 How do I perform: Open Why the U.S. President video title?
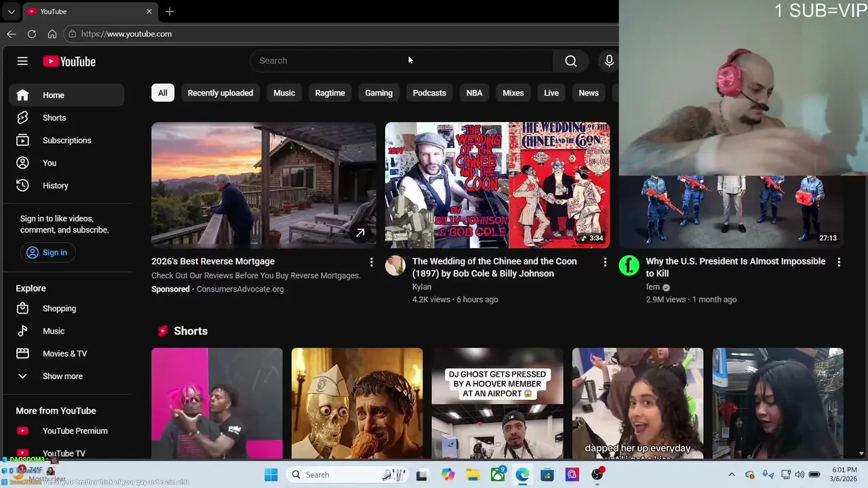pyautogui.click(x=736, y=268)
